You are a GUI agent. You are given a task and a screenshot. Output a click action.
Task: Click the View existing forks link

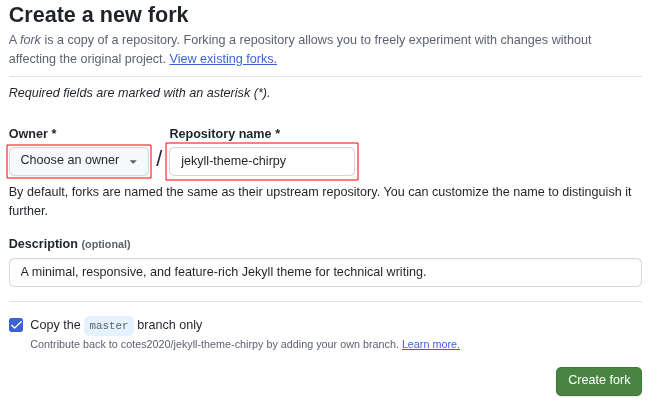click(x=223, y=59)
